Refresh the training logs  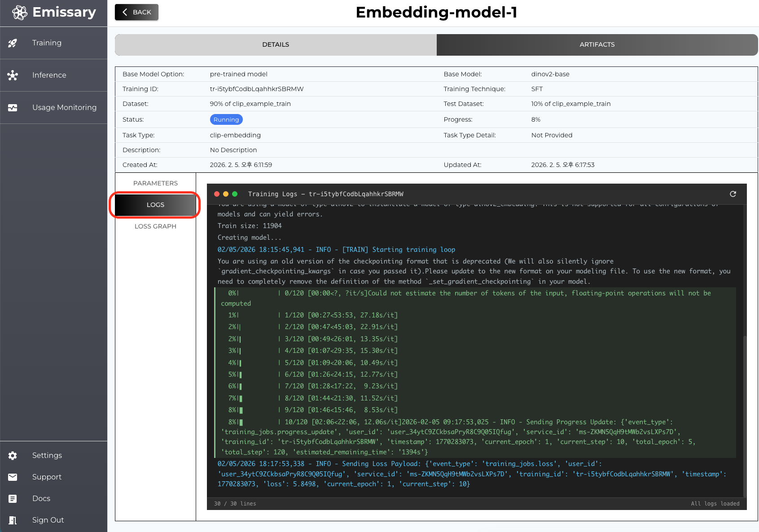coord(733,194)
